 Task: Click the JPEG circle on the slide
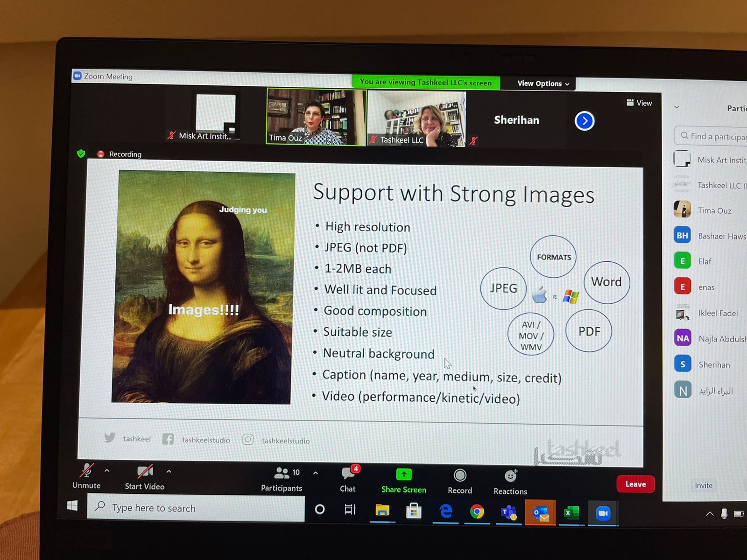[x=503, y=288]
